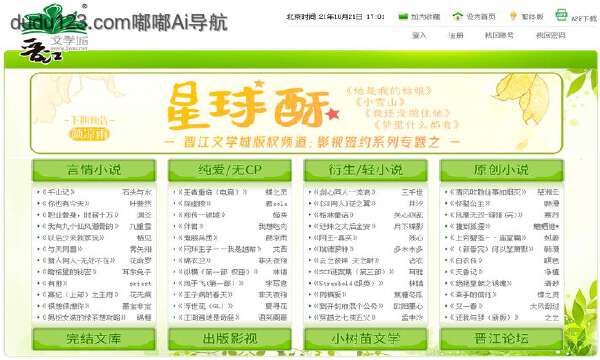The width and height of the screenshot is (600, 360).
Task: Click the set-as-homepage house icon
Action: [458, 16]
